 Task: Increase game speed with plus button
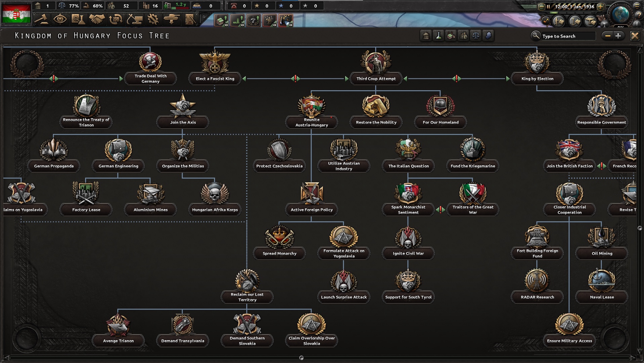click(601, 6)
